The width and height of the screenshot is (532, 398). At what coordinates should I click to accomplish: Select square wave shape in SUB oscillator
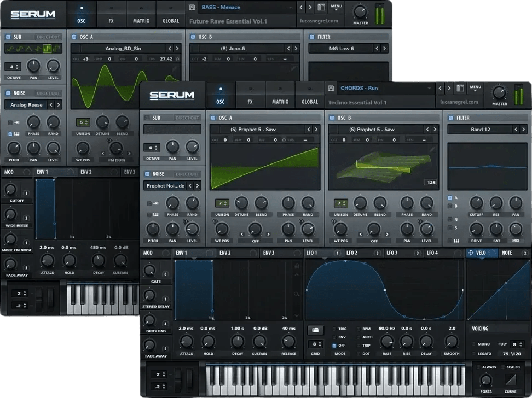(x=48, y=49)
